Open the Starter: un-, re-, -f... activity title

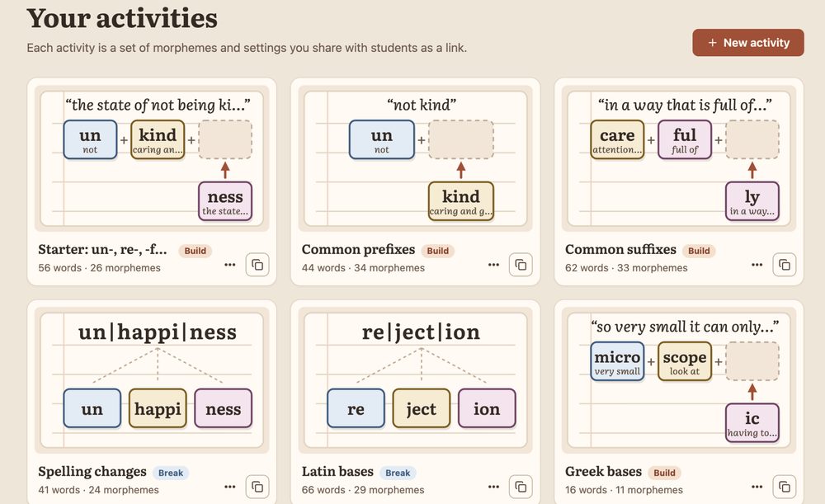[102, 249]
